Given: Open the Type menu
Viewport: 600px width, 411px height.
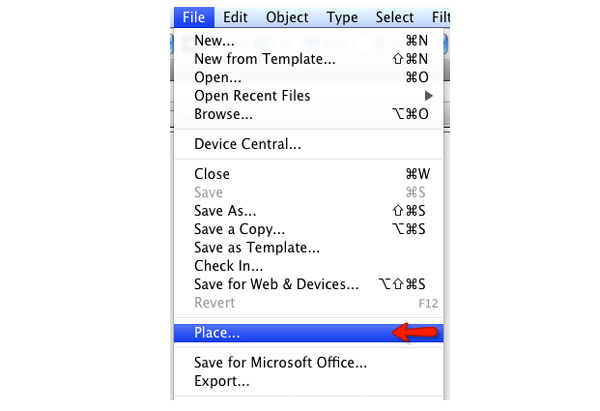Looking at the screenshot, I should [x=342, y=17].
